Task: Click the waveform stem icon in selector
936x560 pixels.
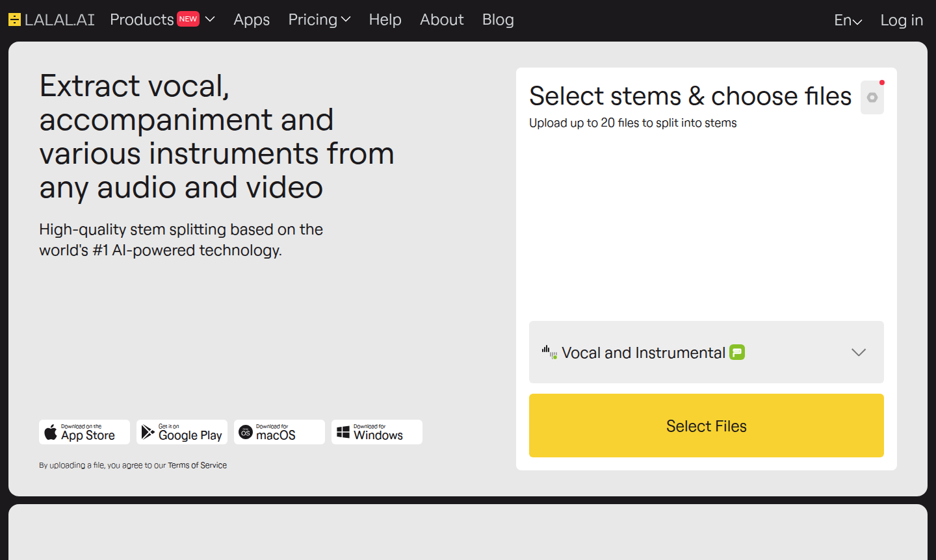Action: (x=549, y=352)
